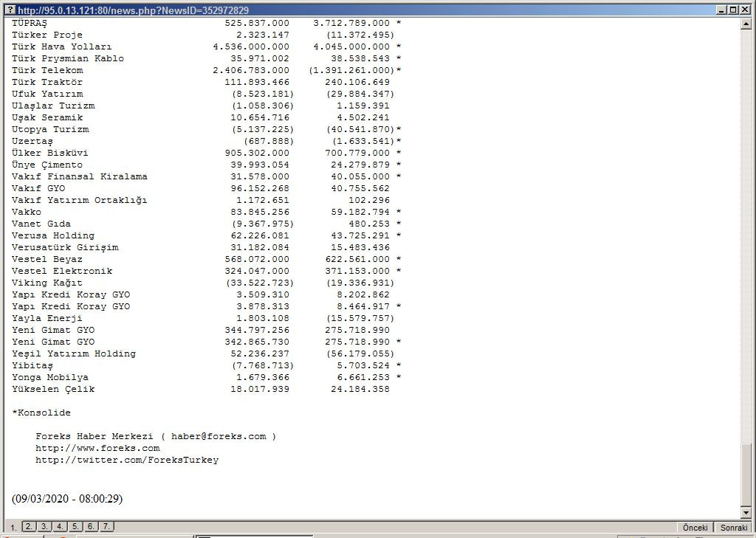
Task: Select the value 8.464.917
Action: (x=363, y=306)
